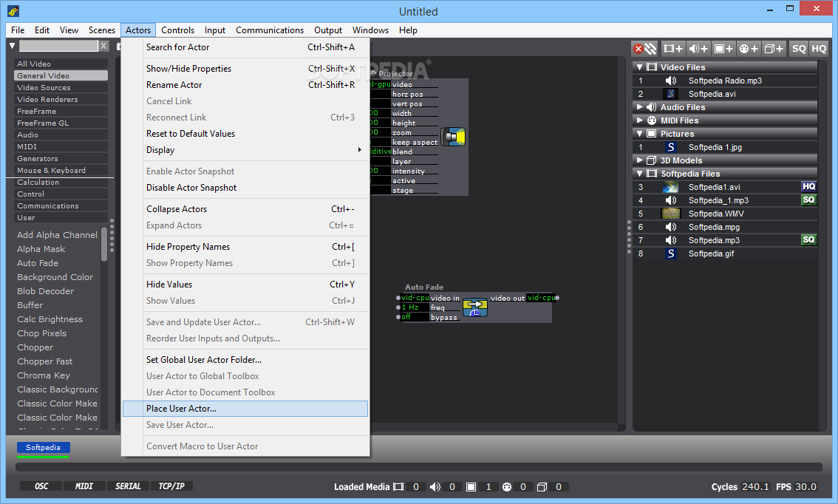Open the File menu
The width and height of the screenshot is (838, 504).
(18, 30)
